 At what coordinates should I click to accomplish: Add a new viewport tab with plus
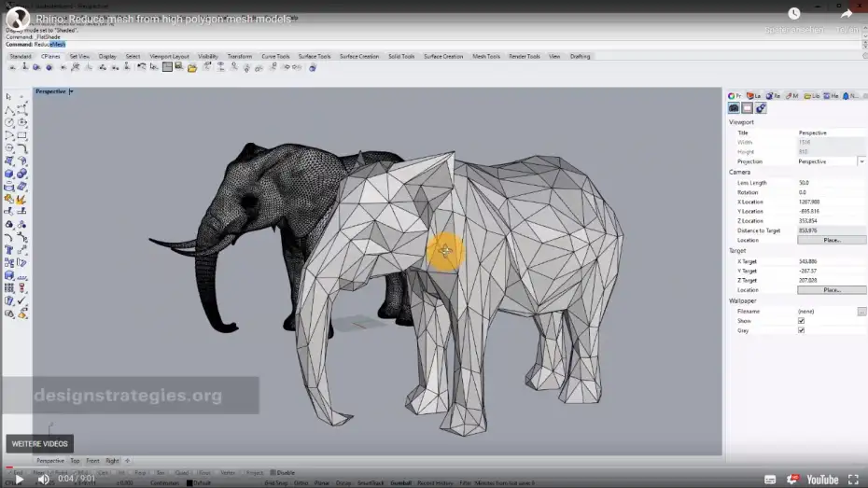[127, 460]
